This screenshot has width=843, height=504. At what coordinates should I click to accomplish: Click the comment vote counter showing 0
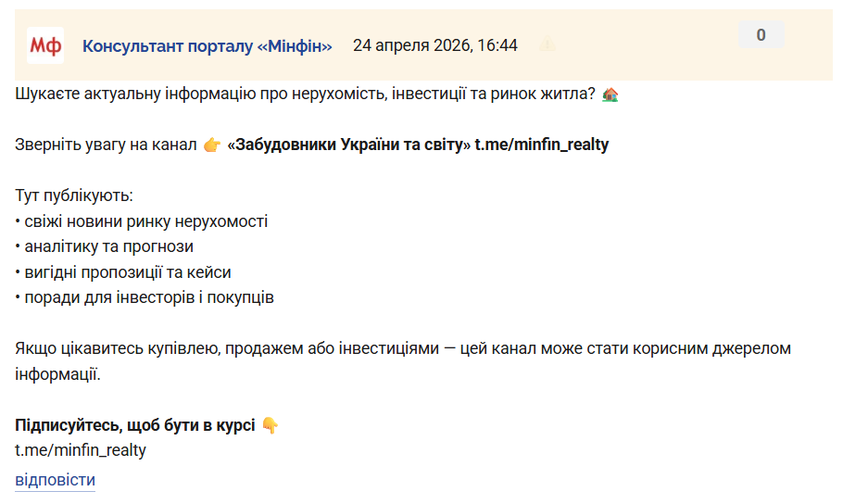(761, 35)
